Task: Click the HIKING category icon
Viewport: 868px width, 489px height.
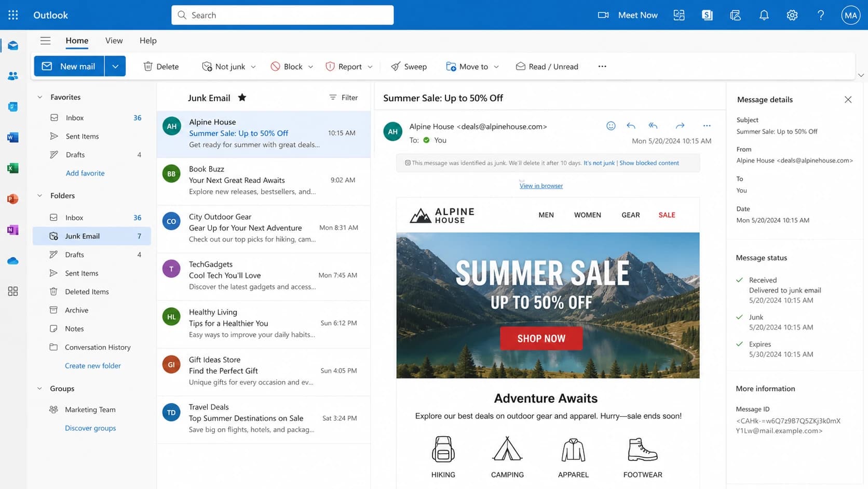Action: (x=443, y=449)
